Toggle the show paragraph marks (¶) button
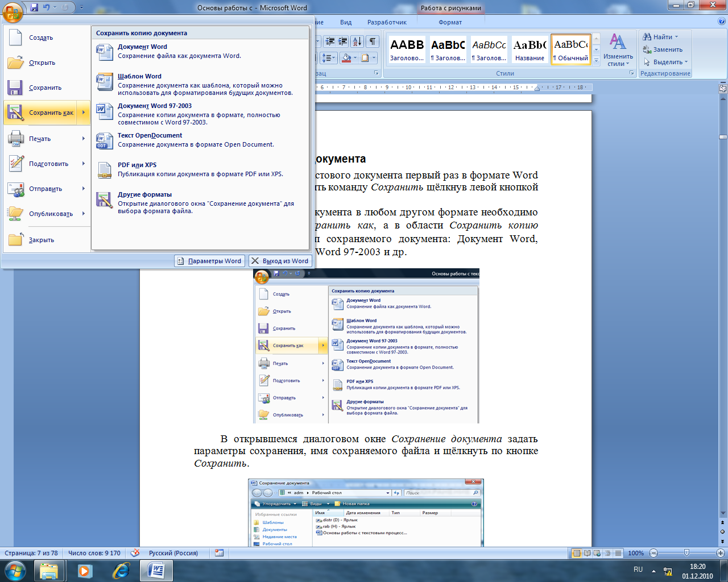This screenshot has width=728, height=582. (x=372, y=41)
